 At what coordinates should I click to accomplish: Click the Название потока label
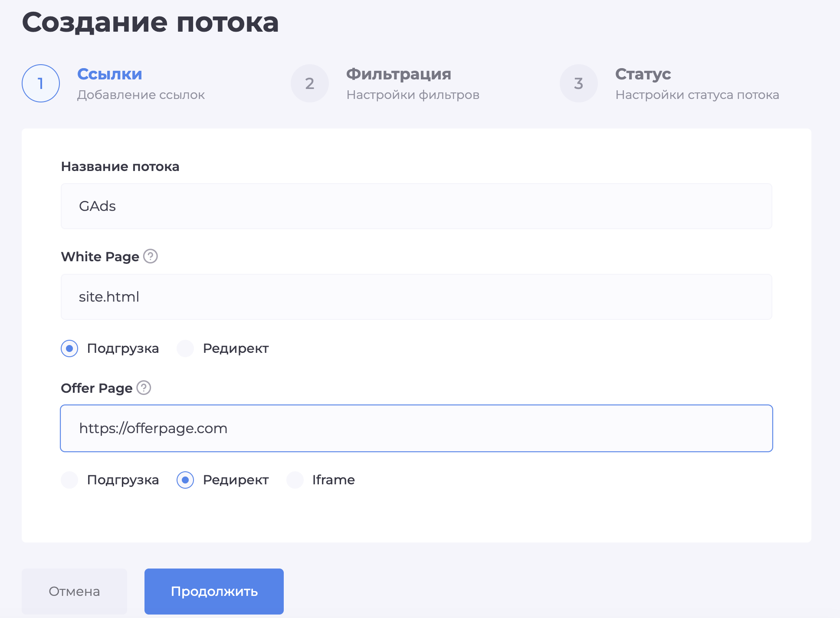point(120,166)
